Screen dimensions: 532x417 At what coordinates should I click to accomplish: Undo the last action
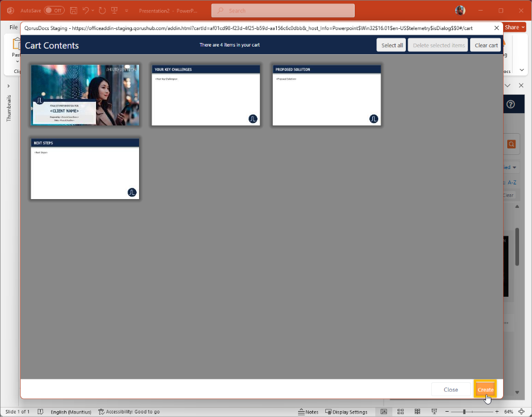[85, 10]
